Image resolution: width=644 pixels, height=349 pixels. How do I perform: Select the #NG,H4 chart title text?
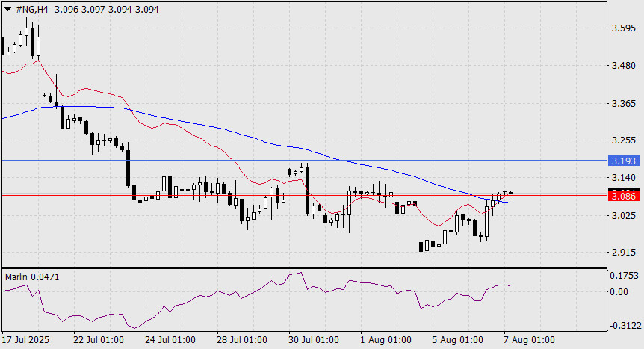click(31, 9)
